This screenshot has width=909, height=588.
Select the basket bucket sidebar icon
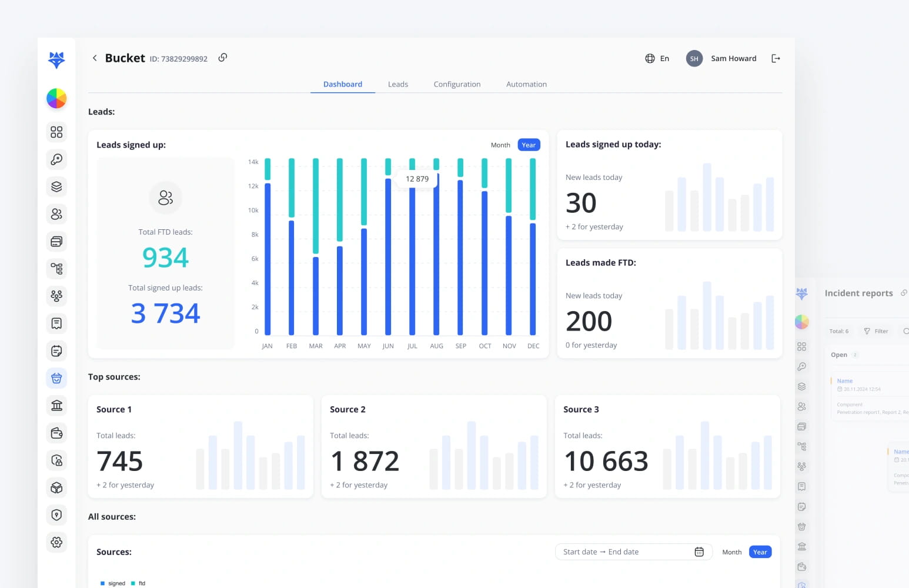pos(56,378)
